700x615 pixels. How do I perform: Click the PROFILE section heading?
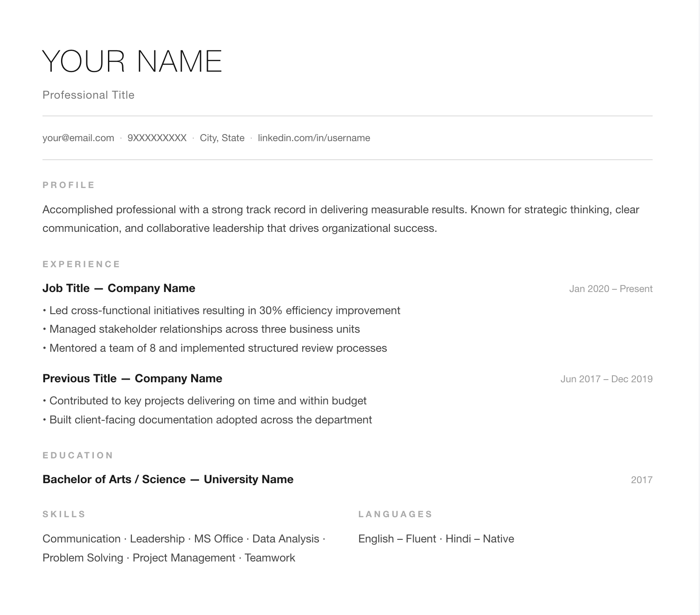[69, 185]
